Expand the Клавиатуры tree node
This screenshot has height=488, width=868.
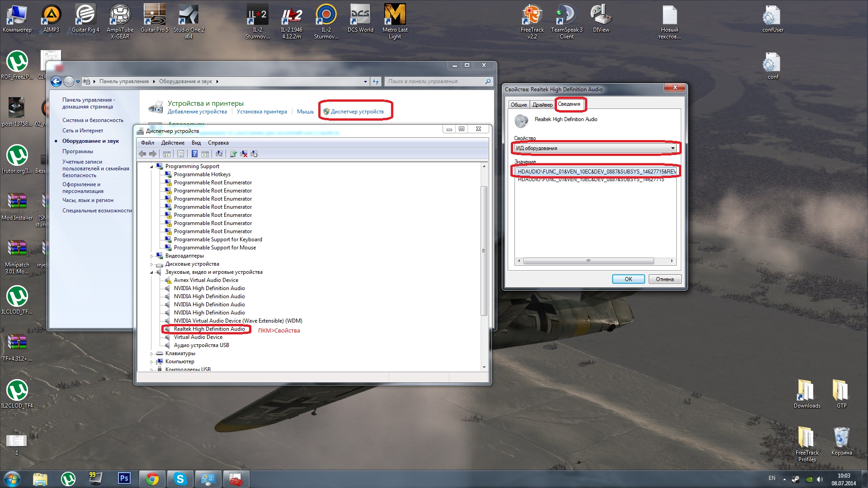tap(152, 354)
